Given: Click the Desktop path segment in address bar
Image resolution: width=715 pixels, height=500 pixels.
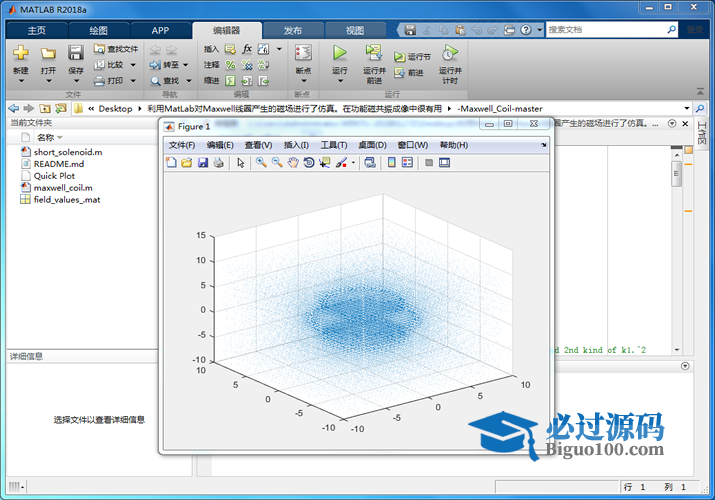Looking at the screenshot, I should point(115,108).
